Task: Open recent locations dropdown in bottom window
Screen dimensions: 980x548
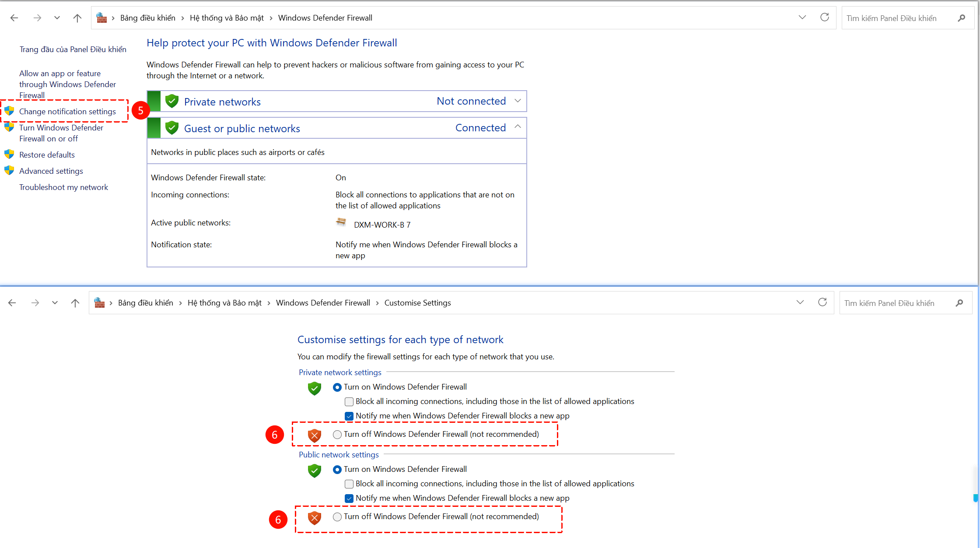Action: [55, 303]
